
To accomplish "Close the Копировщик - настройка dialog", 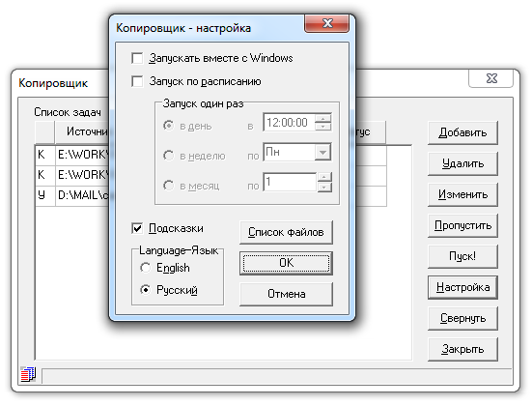I will click(326, 24).
